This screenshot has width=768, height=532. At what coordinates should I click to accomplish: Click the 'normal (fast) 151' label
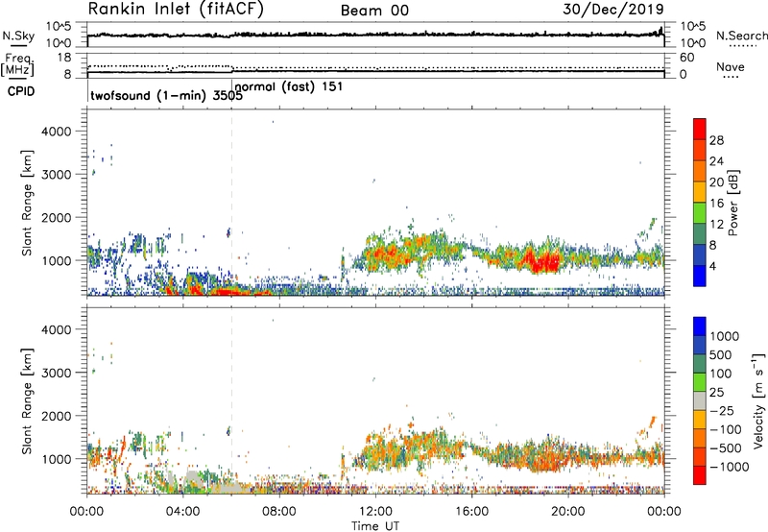(289, 87)
